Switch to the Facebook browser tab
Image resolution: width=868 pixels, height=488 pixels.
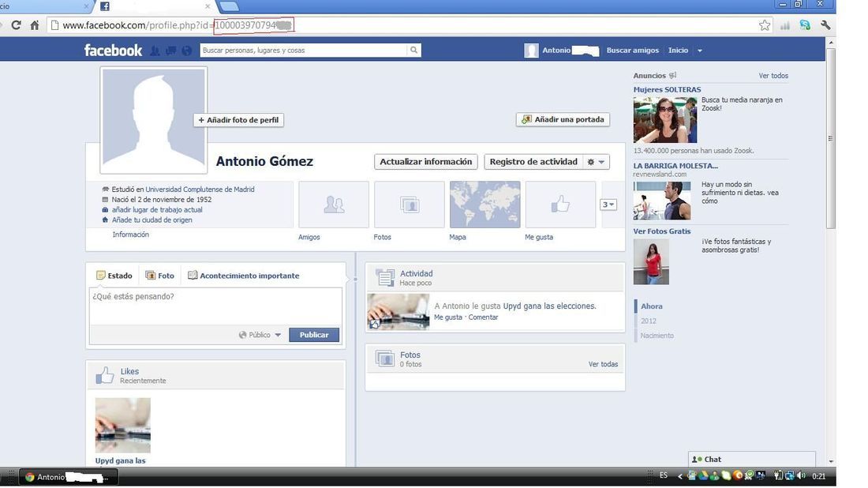tap(155, 6)
